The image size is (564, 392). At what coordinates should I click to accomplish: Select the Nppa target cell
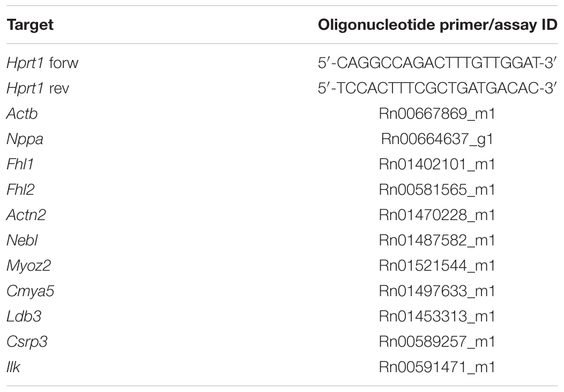25,139
